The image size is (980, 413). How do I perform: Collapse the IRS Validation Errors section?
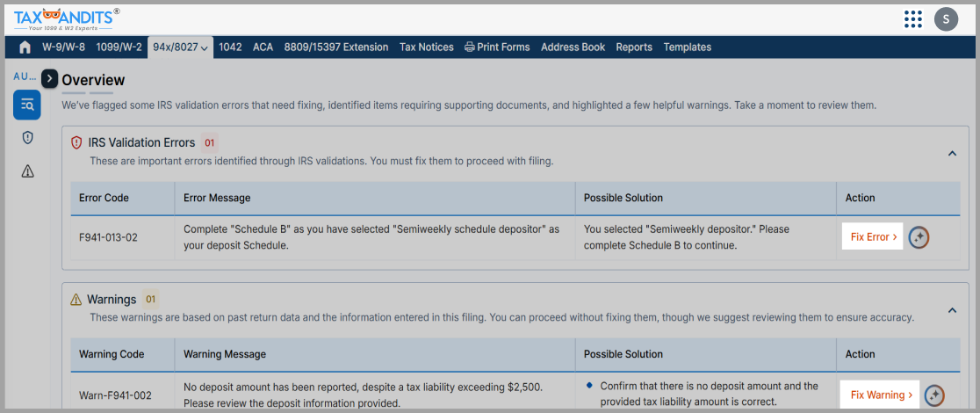952,154
